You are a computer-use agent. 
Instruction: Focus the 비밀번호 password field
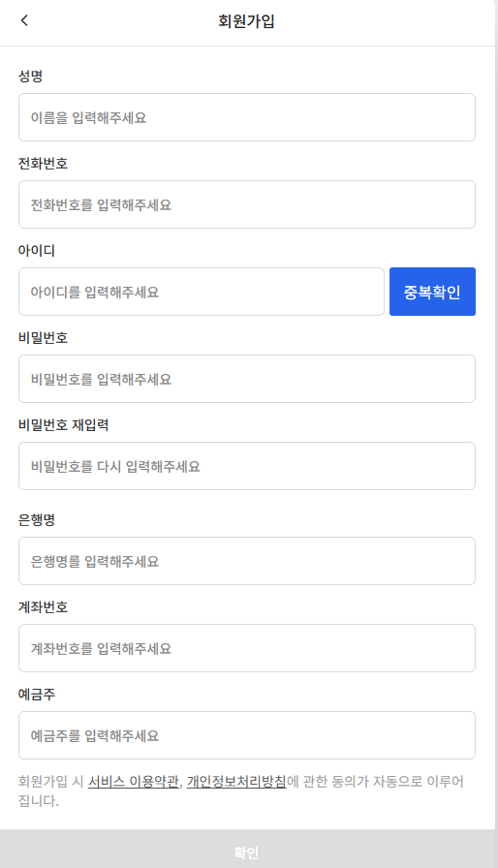tap(247, 379)
